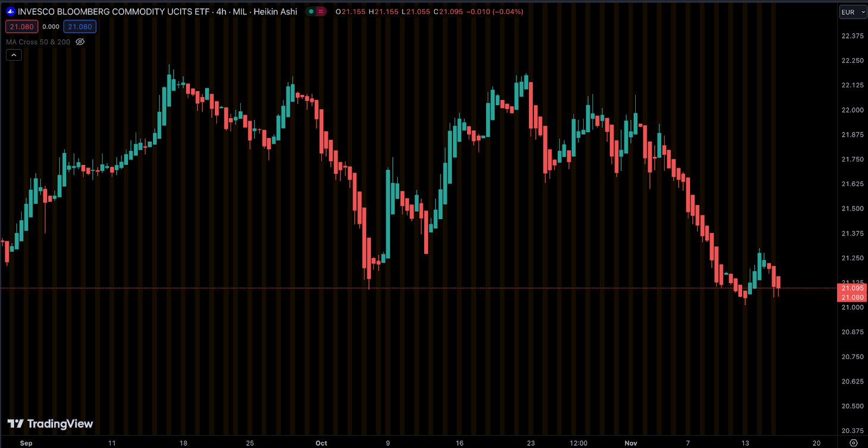Click the red 21.080 price label on axis
The image size is (868, 448).
pyautogui.click(x=852, y=297)
